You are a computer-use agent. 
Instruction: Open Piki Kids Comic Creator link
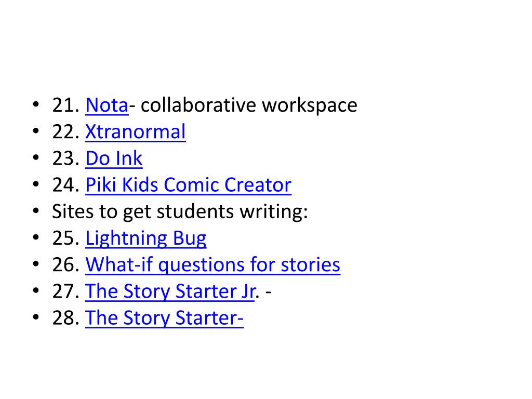click(x=188, y=185)
